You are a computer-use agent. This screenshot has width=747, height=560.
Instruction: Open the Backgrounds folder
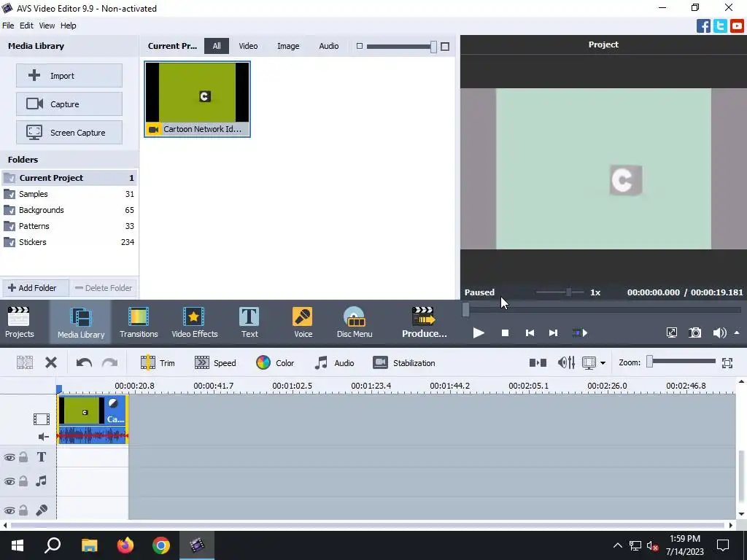point(69,210)
